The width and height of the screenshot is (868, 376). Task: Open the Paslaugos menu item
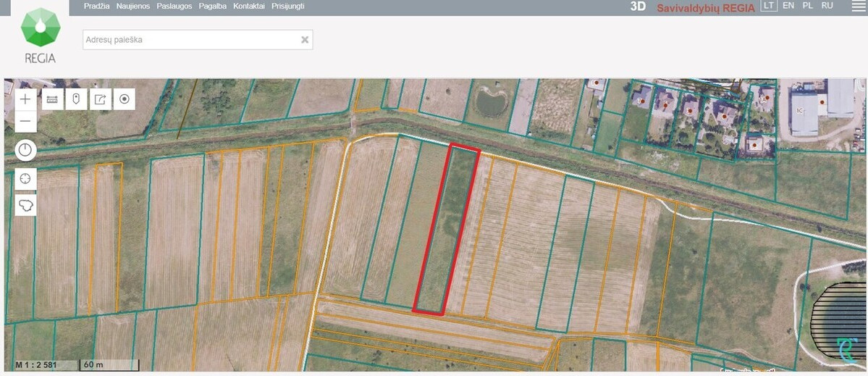pos(174,6)
